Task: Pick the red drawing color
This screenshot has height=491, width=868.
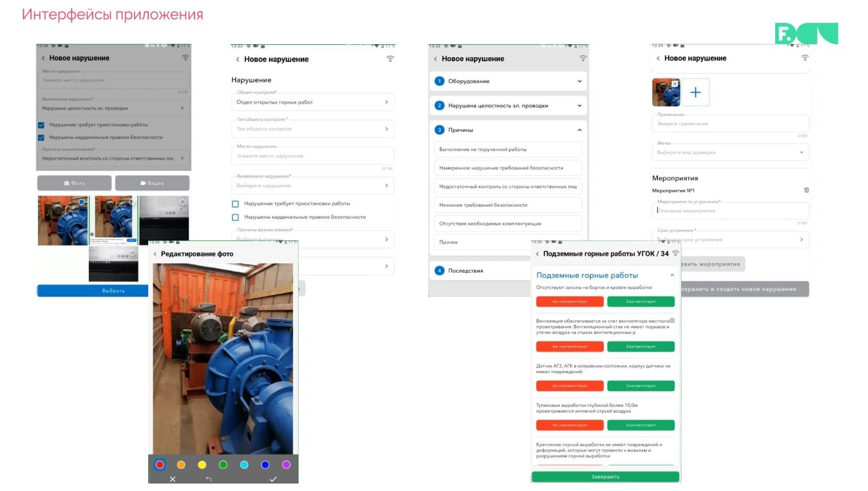Action: tap(159, 465)
